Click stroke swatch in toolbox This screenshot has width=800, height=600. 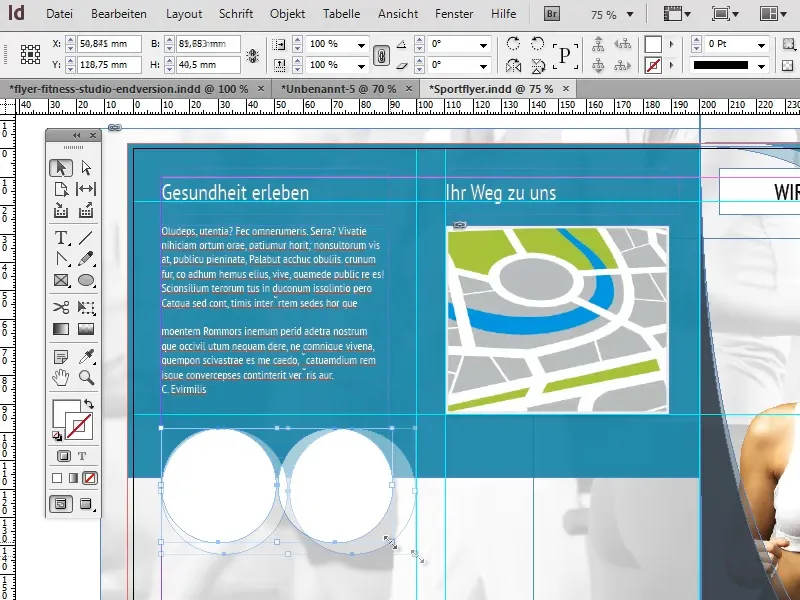click(79, 427)
